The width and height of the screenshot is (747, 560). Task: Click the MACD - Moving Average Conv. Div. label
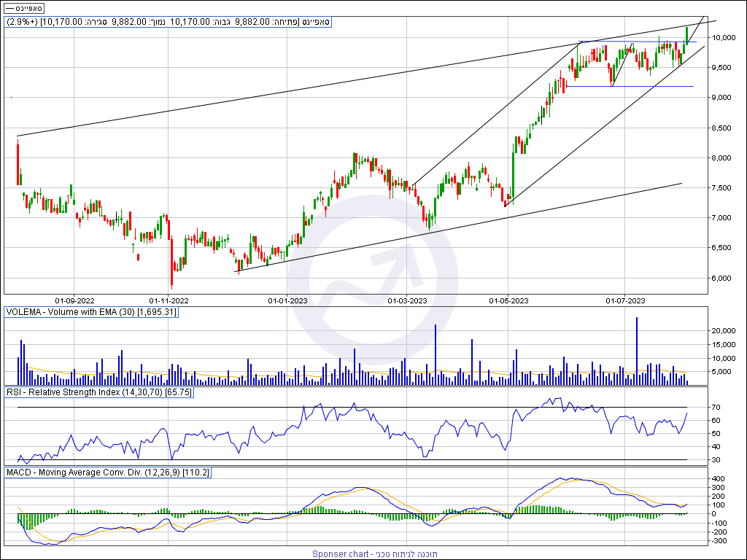pyautogui.click(x=107, y=472)
